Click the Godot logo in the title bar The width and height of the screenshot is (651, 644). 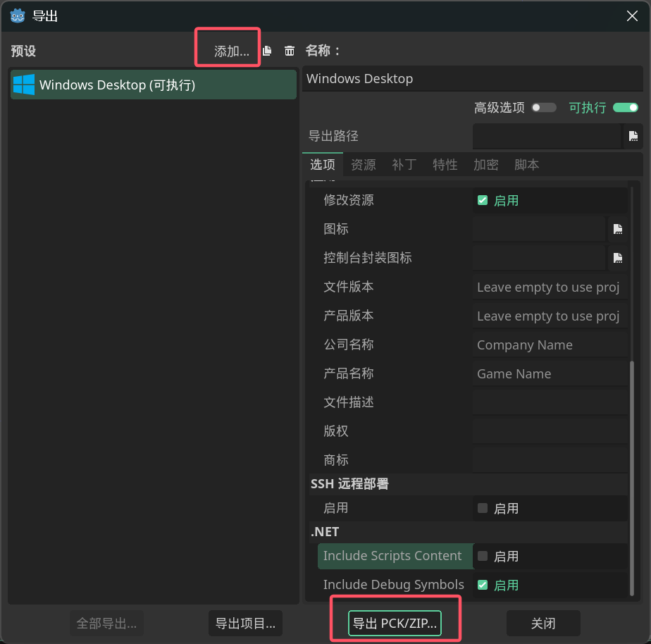point(17,16)
